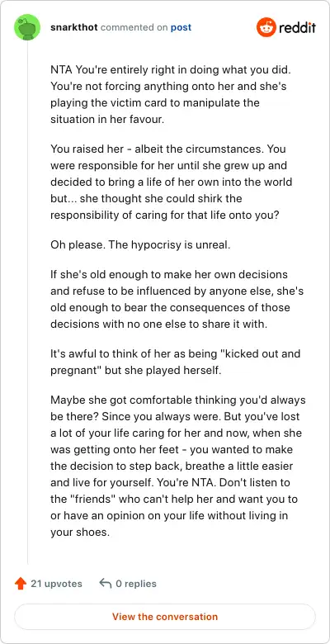Viewport: 330px width, 644px height.
Task: Follow the blue "post" link
Action: [x=181, y=27]
